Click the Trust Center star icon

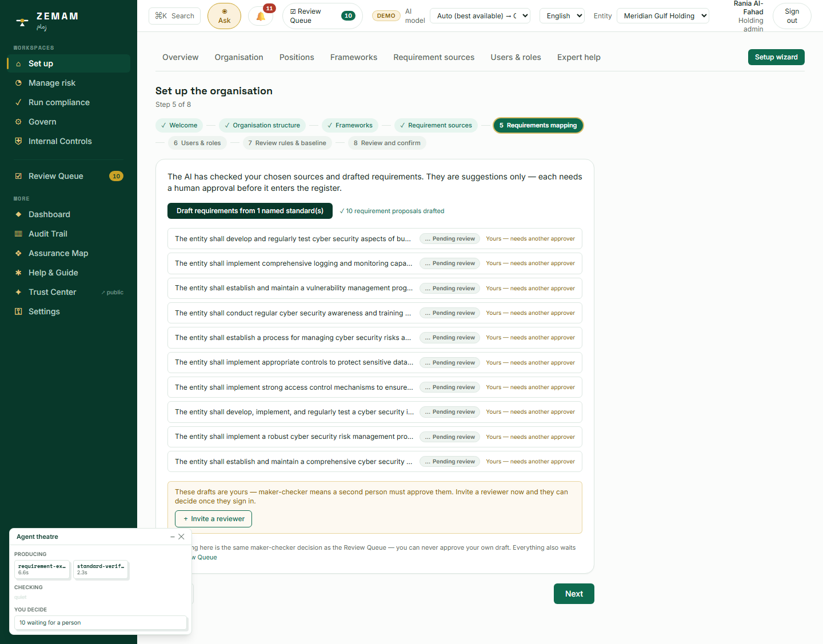(x=18, y=292)
